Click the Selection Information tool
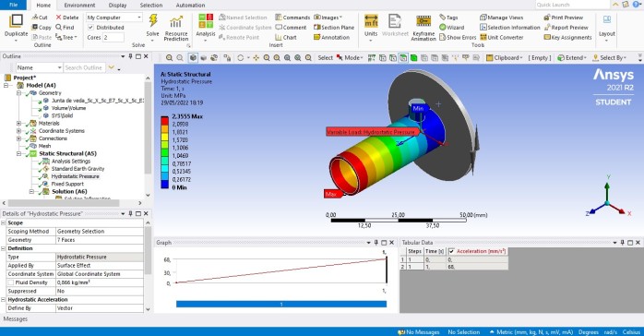Image resolution: width=644 pixels, height=336 pixels. tap(510, 27)
